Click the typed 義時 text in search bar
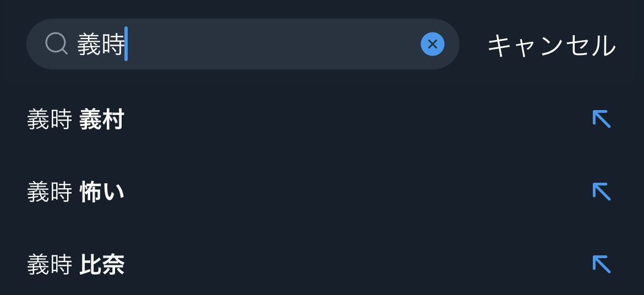Image resolution: width=644 pixels, height=295 pixels. point(100,45)
